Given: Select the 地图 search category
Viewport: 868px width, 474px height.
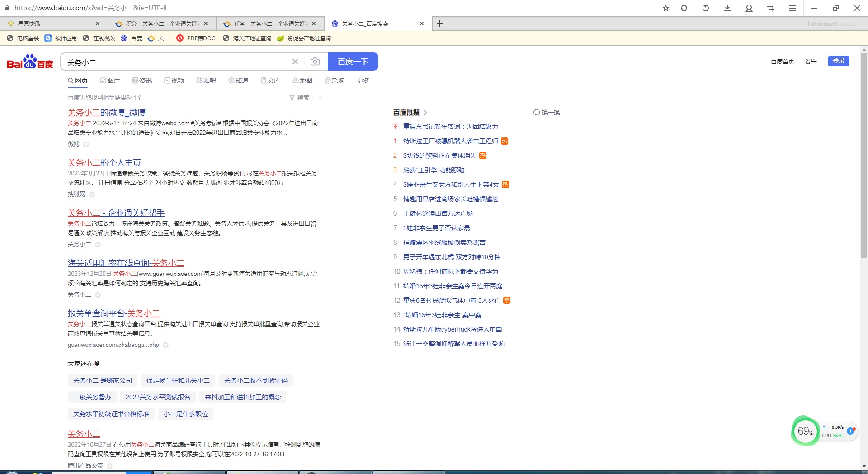Looking at the screenshot, I should (302, 81).
